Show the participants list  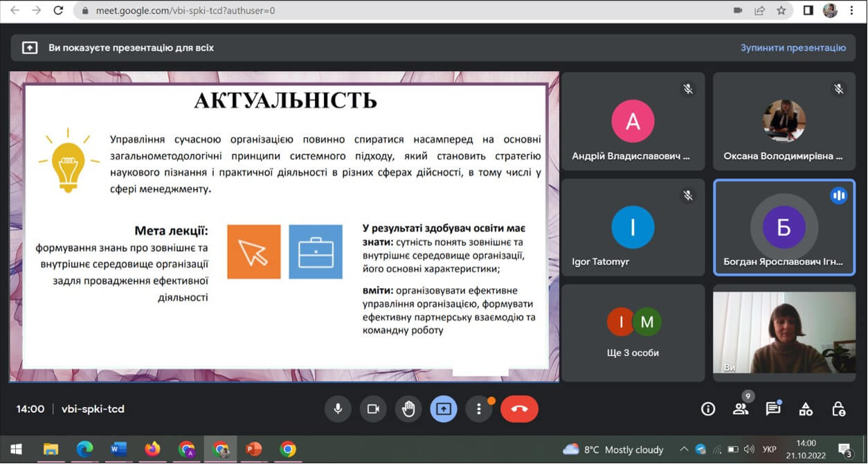741,409
